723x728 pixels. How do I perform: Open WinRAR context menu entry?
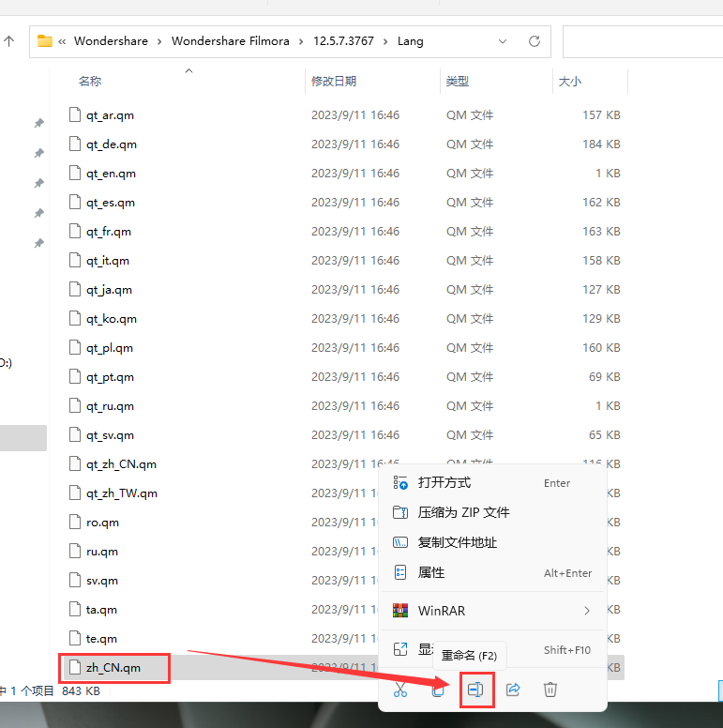[x=492, y=611]
